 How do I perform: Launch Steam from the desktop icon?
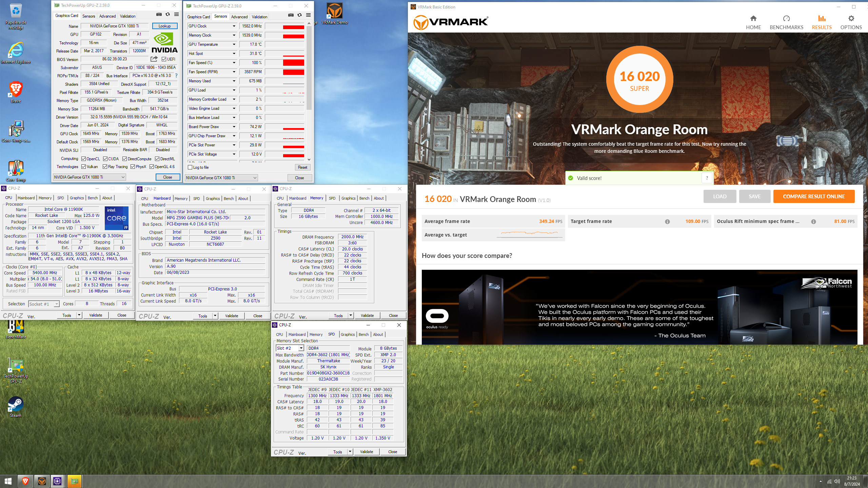pos(16,407)
